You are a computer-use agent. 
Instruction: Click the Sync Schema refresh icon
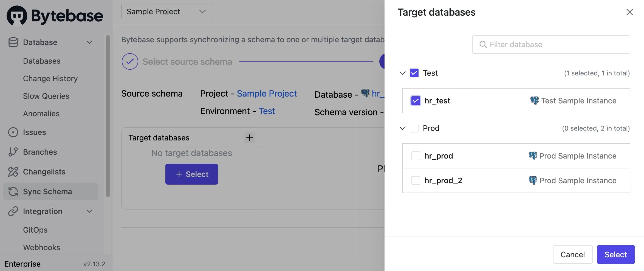(13, 191)
